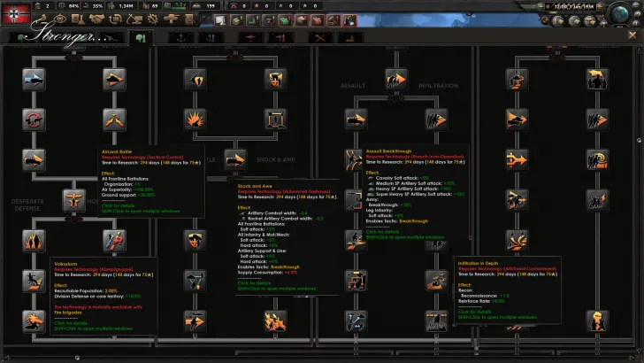Click the horizontal scrollbar thumb at bottom

coord(77,358)
